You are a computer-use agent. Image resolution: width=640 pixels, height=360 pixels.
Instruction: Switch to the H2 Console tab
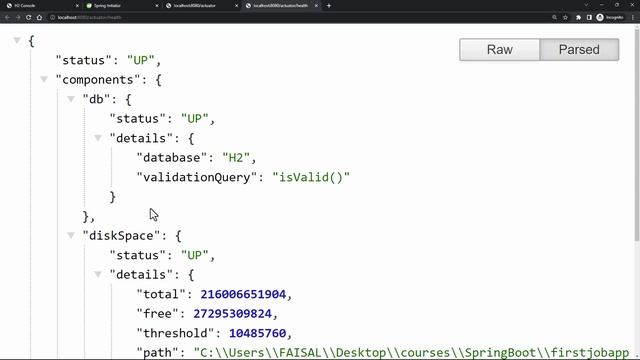(x=43, y=6)
